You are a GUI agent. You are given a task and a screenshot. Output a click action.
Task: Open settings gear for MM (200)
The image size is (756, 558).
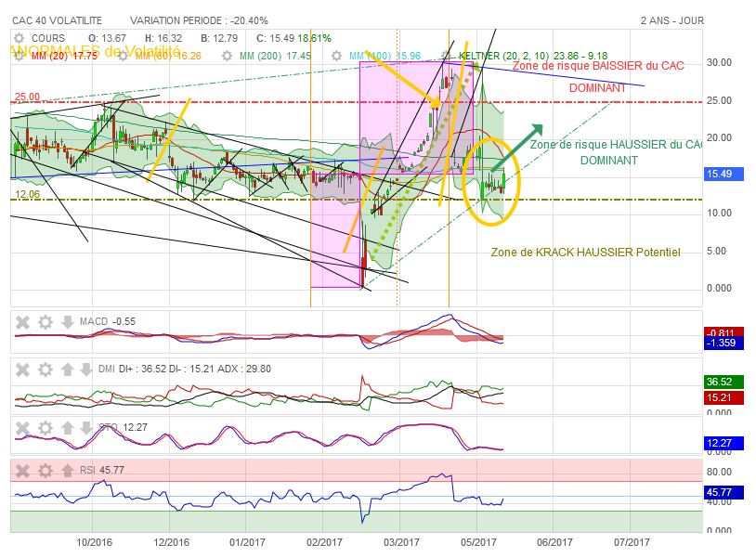(228, 56)
